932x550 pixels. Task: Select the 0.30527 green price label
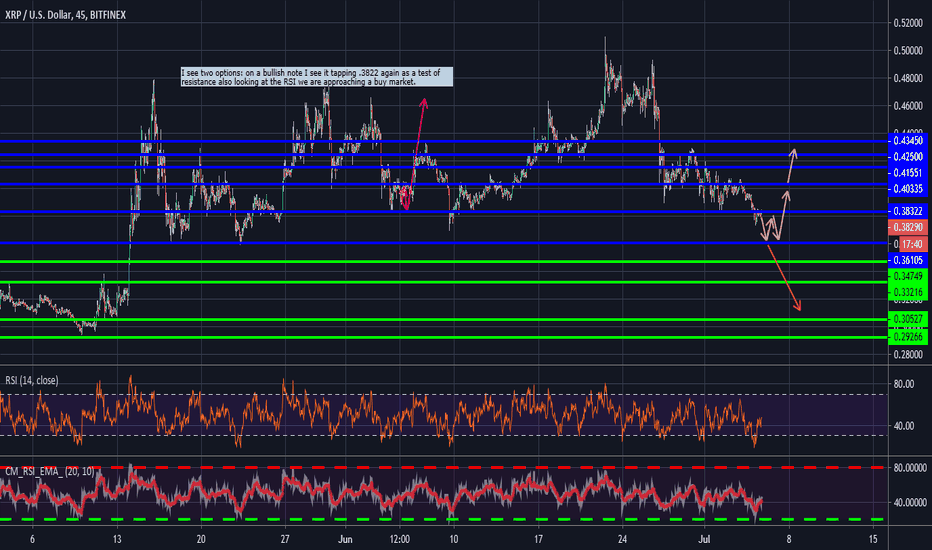click(x=908, y=319)
